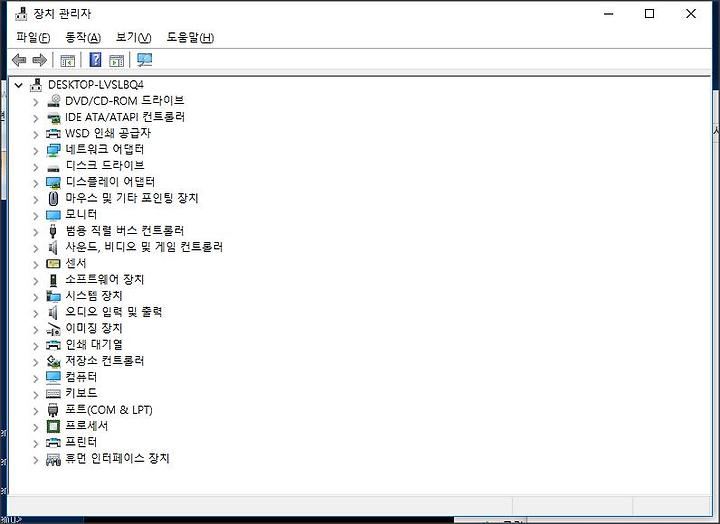Click the scan for hardware changes monitor icon
The image size is (720, 524).
coord(145,60)
